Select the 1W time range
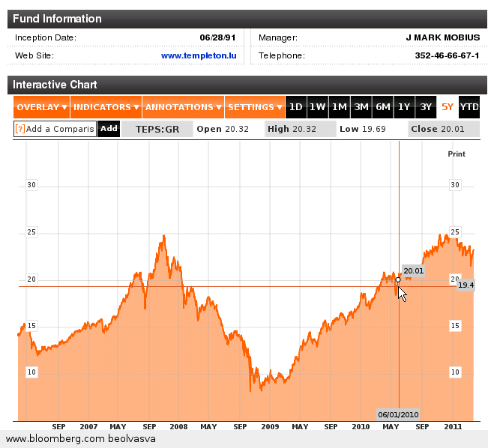 318,107
